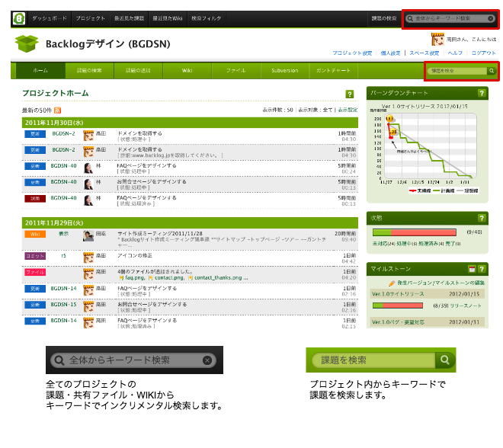
Task: Focus the small 全体からキーワード検索 field
Action: (x=450, y=18)
